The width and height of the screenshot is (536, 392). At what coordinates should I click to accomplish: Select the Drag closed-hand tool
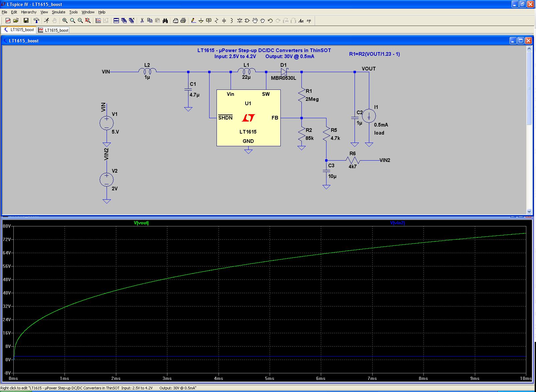click(263, 21)
